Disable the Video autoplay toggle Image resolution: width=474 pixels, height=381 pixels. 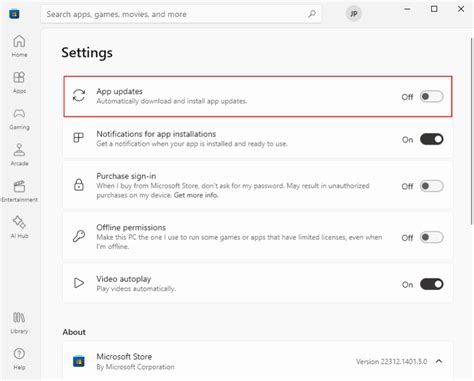pyautogui.click(x=432, y=284)
